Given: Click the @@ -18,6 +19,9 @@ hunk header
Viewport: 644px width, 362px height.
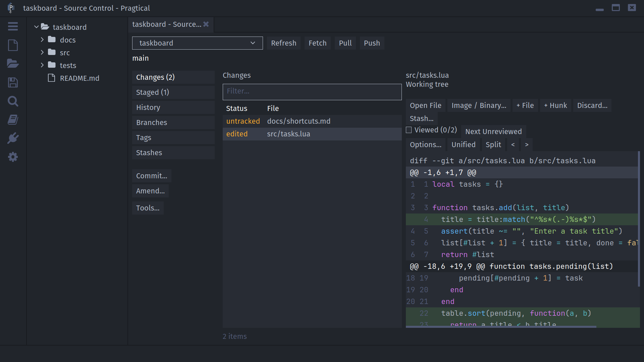Looking at the screenshot, I should point(522,266).
